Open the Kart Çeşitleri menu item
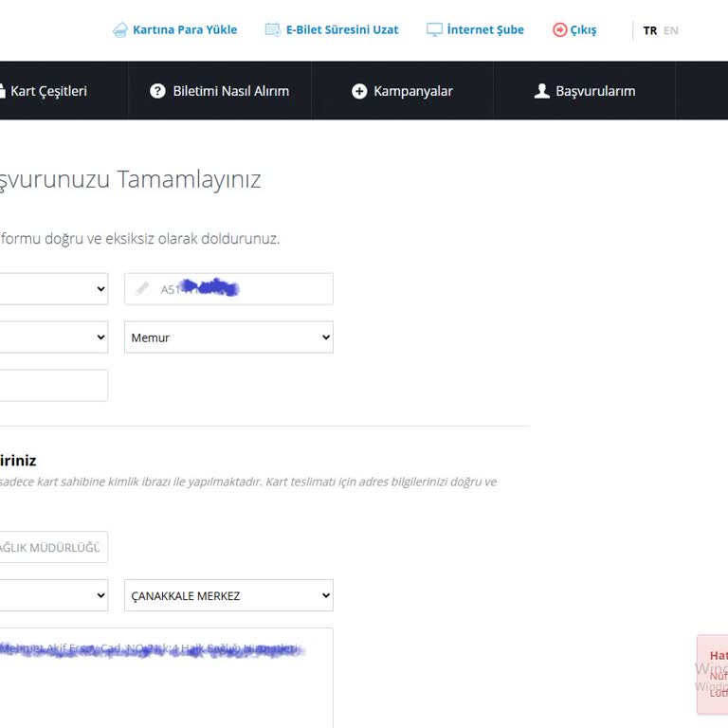Screen dimensions: 728x728 [x=47, y=91]
